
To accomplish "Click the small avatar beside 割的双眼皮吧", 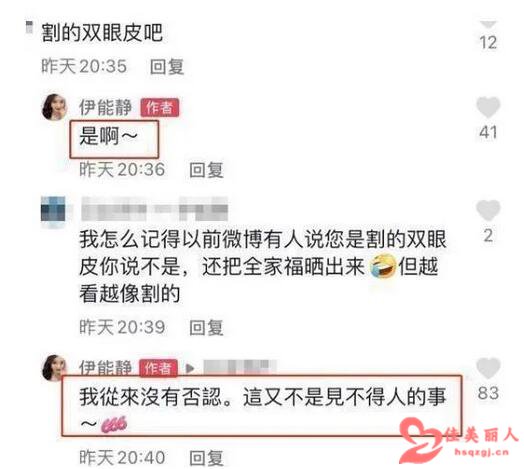I will [29, 27].
